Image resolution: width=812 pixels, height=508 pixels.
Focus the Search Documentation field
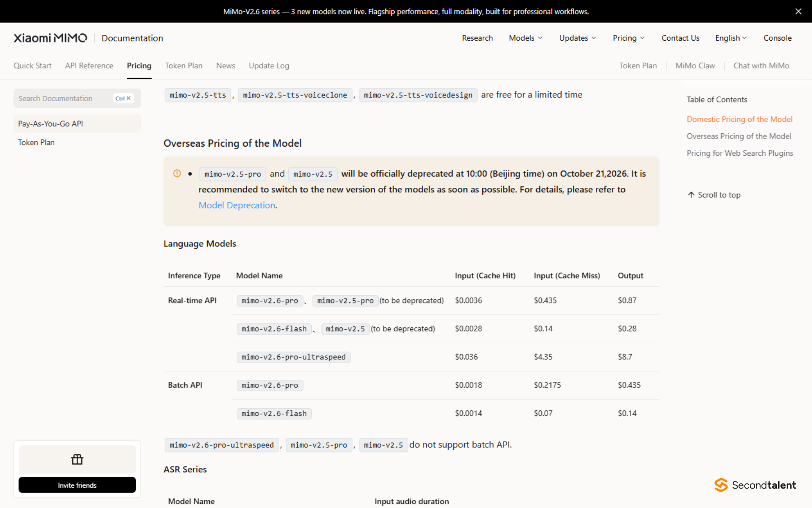point(77,98)
